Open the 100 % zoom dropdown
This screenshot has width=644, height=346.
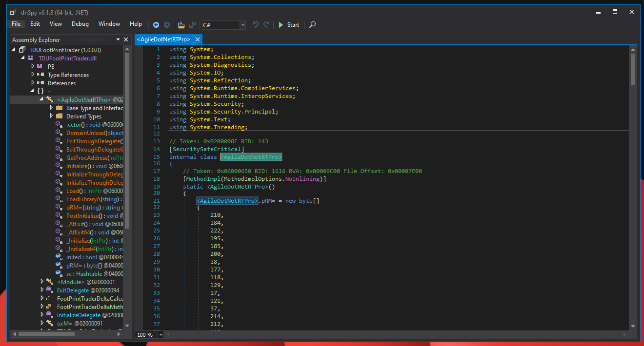(x=161, y=335)
